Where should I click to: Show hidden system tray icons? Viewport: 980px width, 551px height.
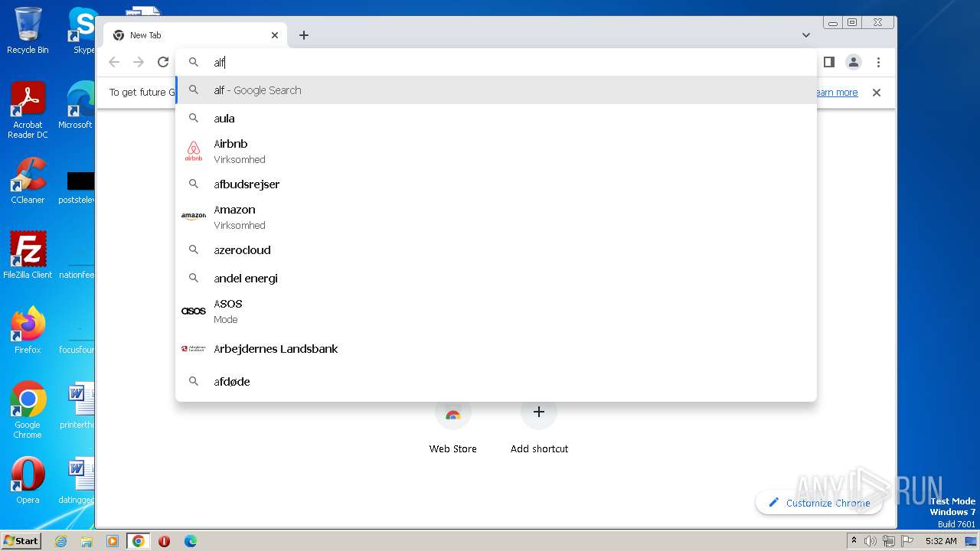point(854,541)
